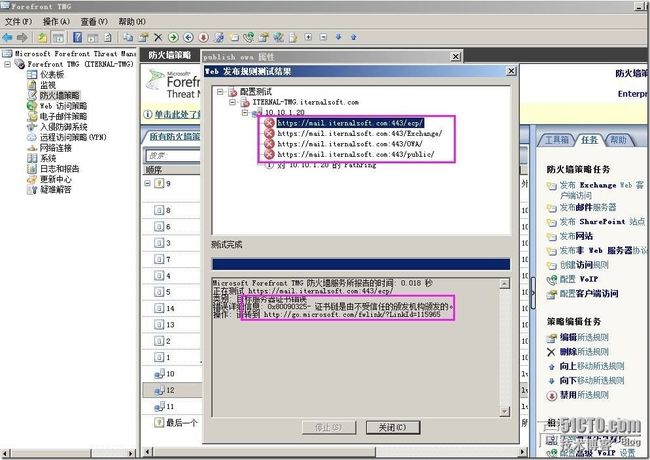Image resolution: width=650 pixels, height=460 pixels.
Task: Collapse the 10.10.1.20 server node
Action: [245, 112]
